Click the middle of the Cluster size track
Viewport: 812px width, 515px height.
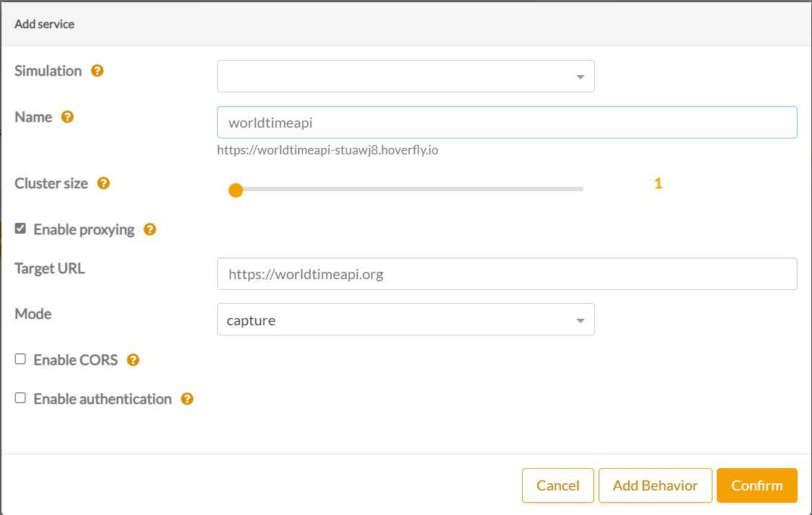(407, 189)
